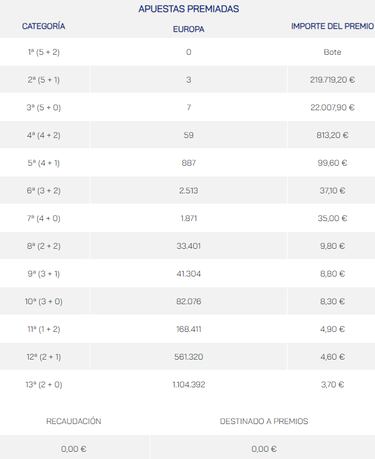375x459 pixels.
Task: Click the 219.719,20 € prize amount
Action: coord(332,80)
